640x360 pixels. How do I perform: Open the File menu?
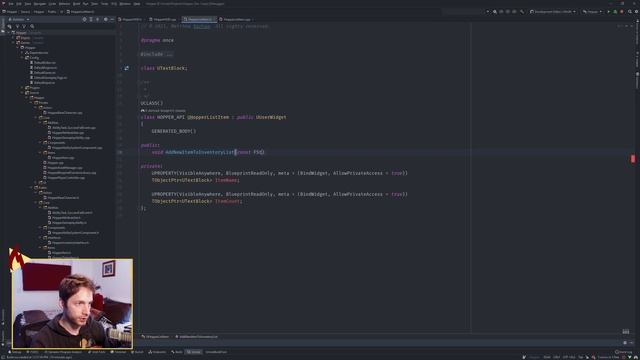pyautogui.click(x=11, y=4)
